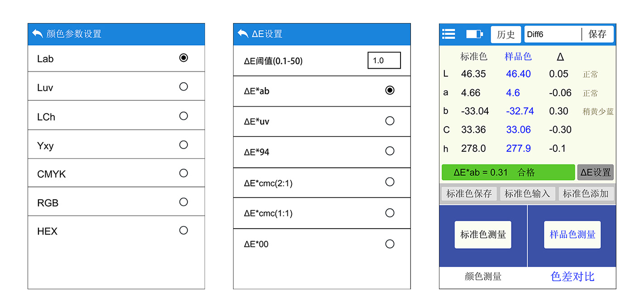This screenshot has height=301, width=644.
Task: Click the Δ column header
Action: tap(560, 57)
